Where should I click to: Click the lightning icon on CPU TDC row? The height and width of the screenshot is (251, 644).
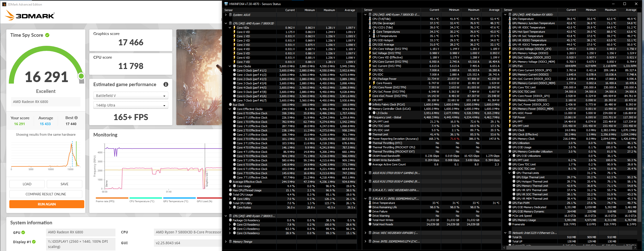(370, 70)
